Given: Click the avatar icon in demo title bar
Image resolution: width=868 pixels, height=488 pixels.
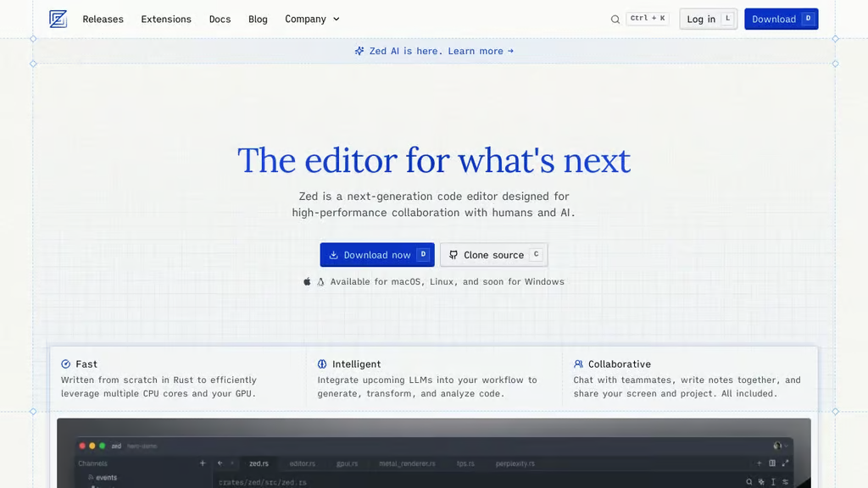Looking at the screenshot, I should pyautogui.click(x=778, y=446).
